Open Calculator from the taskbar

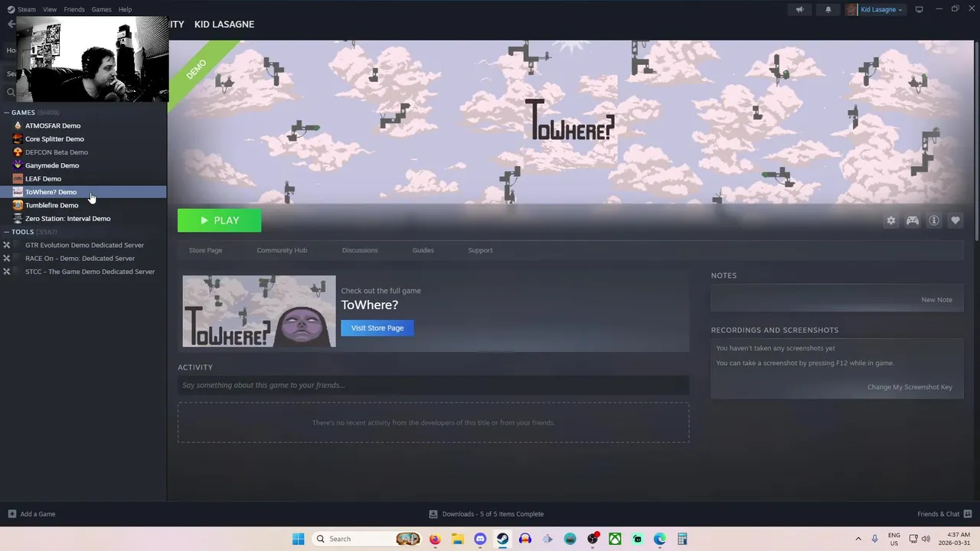(x=682, y=539)
